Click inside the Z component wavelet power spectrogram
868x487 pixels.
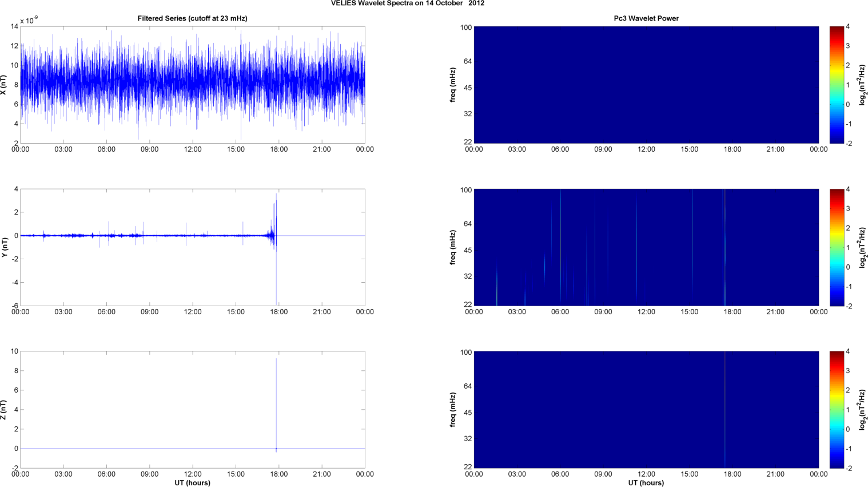[x=646, y=410]
